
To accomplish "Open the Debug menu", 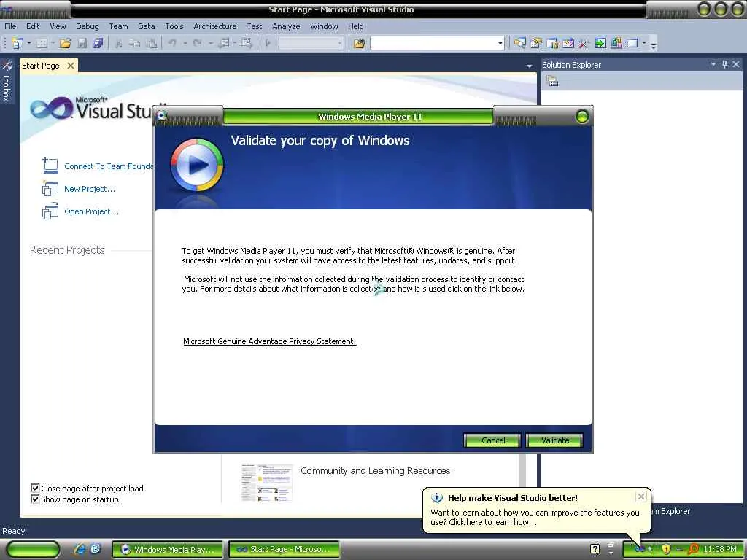I will (88, 26).
